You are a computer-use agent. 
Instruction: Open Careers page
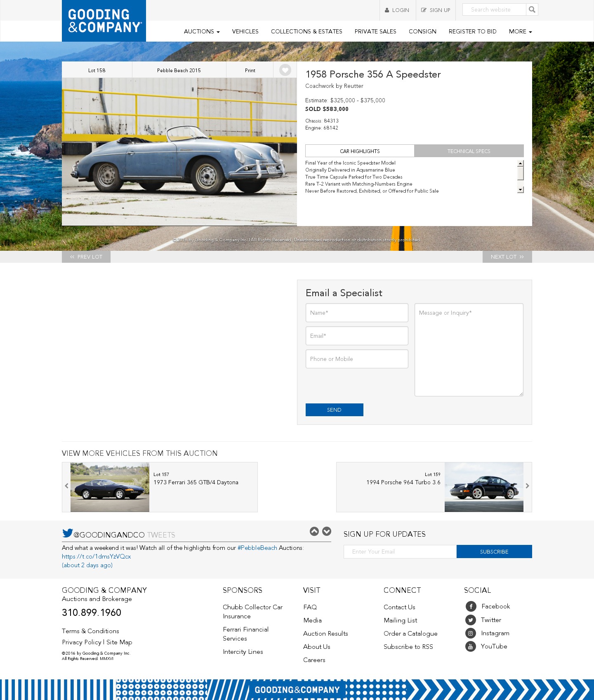[314, 660]
